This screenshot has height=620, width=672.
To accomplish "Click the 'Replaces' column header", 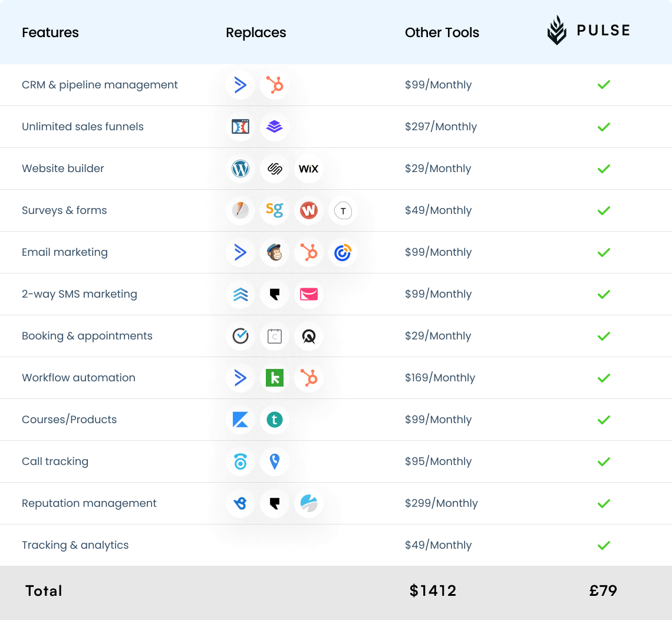I will pyautogui.click(x=256, y=32).
